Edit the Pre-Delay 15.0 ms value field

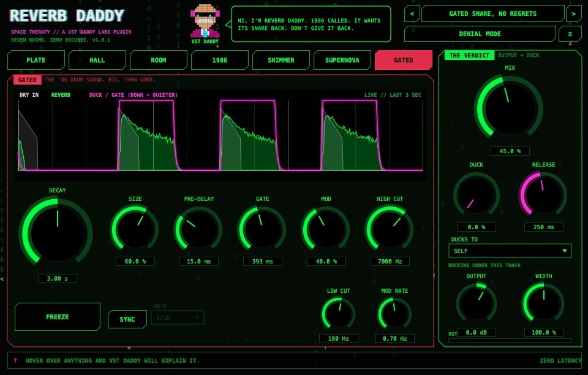198,262
